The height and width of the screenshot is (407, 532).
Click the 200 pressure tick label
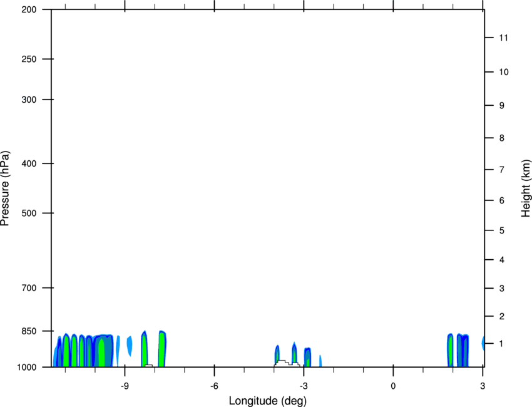[29, 9]
